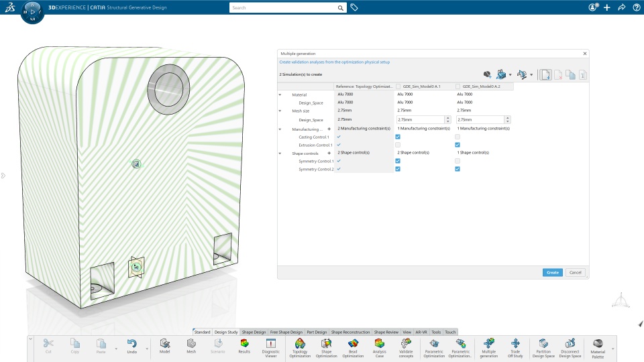Open the shape control icon dropdown arrow
The width and height of the screenshot is (644, 362).
pyautogui.click(x=531, y=74)
